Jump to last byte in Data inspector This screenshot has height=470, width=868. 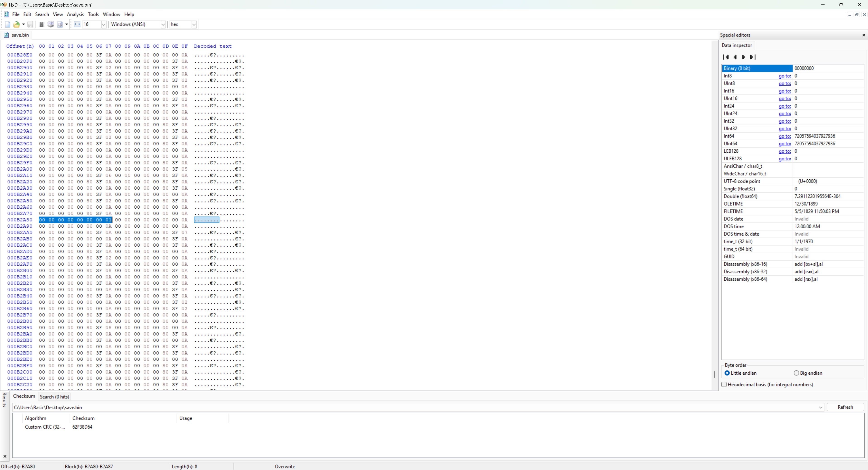[753, 57]
